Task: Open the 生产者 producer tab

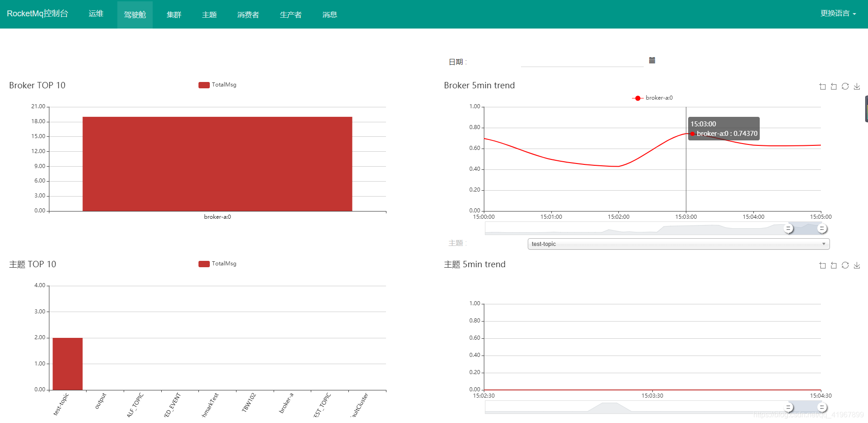Action: [x=291, y=14]
